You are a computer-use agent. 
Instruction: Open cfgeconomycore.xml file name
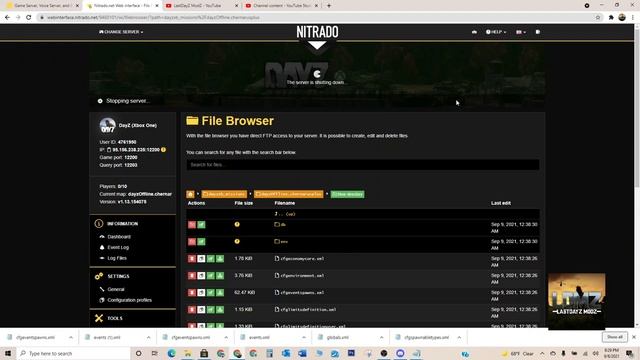(302, 259)
